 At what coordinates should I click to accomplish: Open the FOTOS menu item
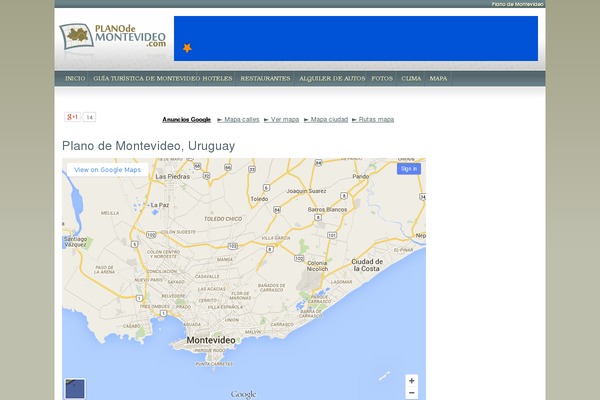coord(382,78)
